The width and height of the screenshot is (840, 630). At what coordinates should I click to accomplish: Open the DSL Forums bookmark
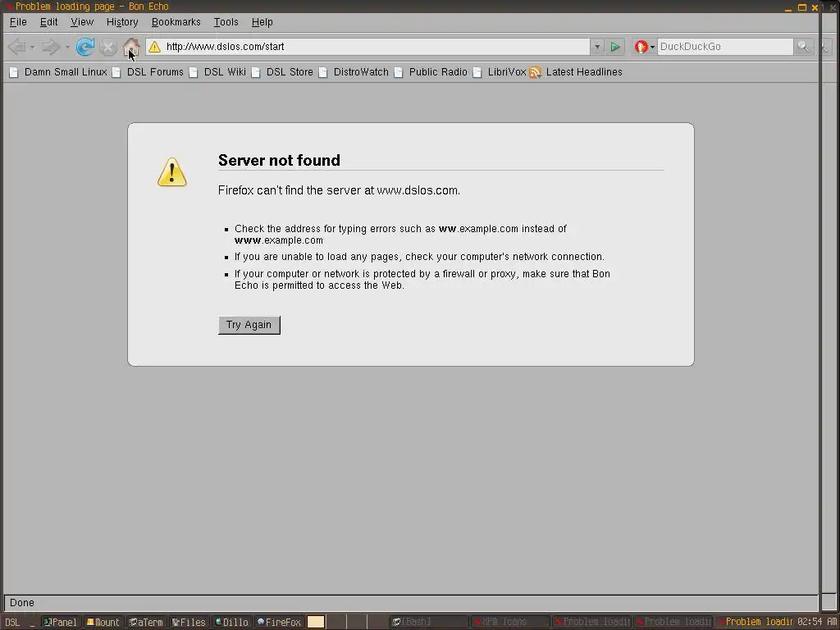(x=148, y=72)
